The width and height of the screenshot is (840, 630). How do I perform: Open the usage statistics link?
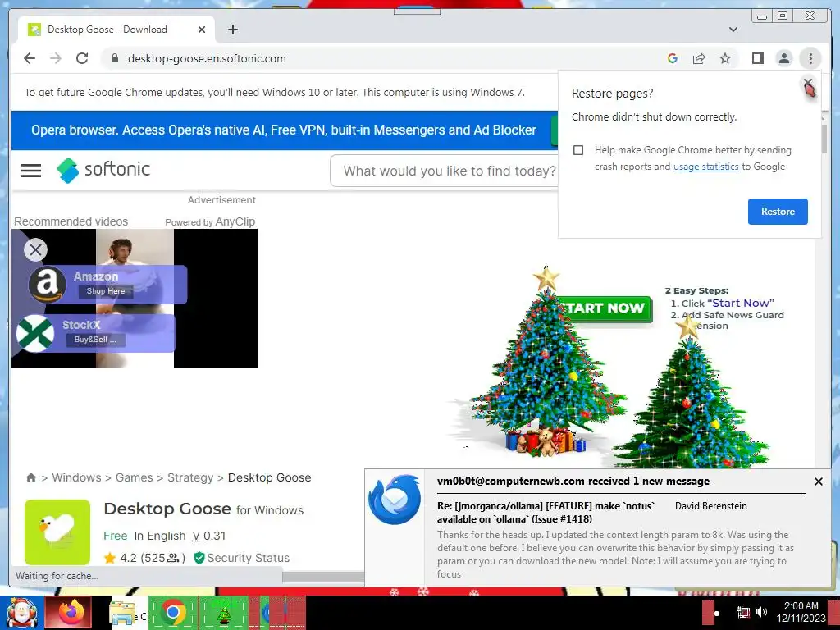point(705,167)
